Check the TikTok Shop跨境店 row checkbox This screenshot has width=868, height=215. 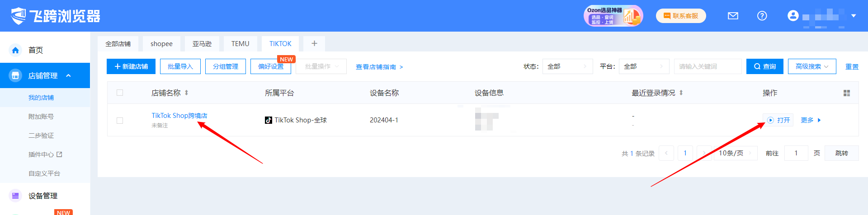[x=120, y=121]
